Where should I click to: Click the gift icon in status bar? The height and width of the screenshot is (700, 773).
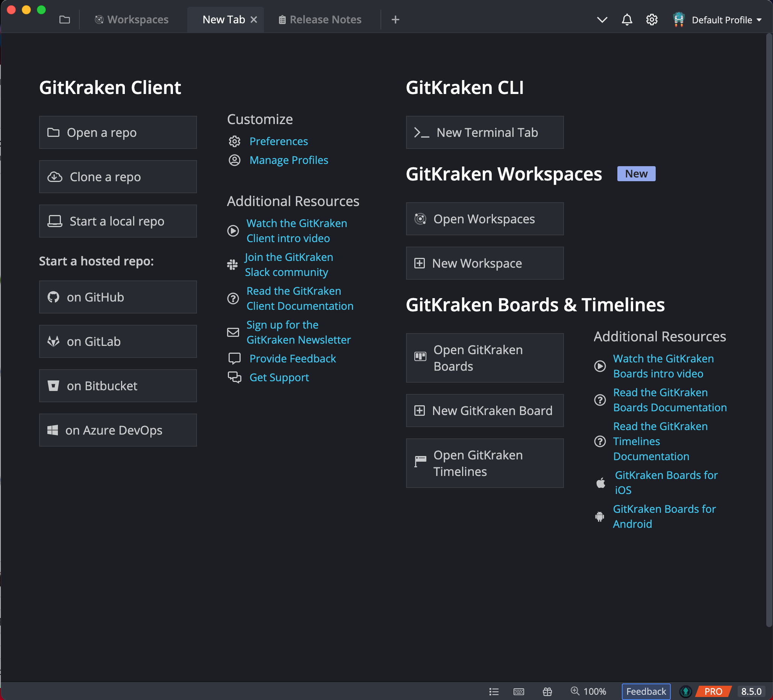coord(547,691)
